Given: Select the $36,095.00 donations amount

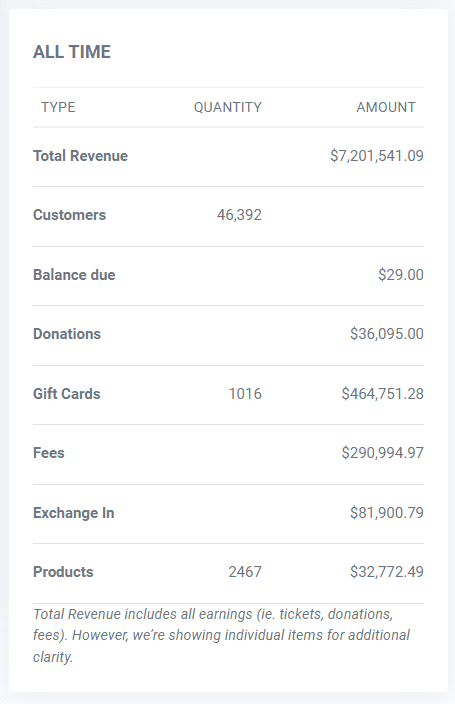Looking at the screenshot, I should tap(387, 334).
